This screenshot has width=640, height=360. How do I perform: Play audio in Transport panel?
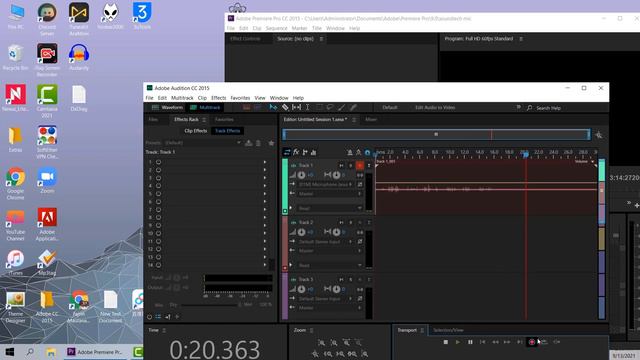458,342
